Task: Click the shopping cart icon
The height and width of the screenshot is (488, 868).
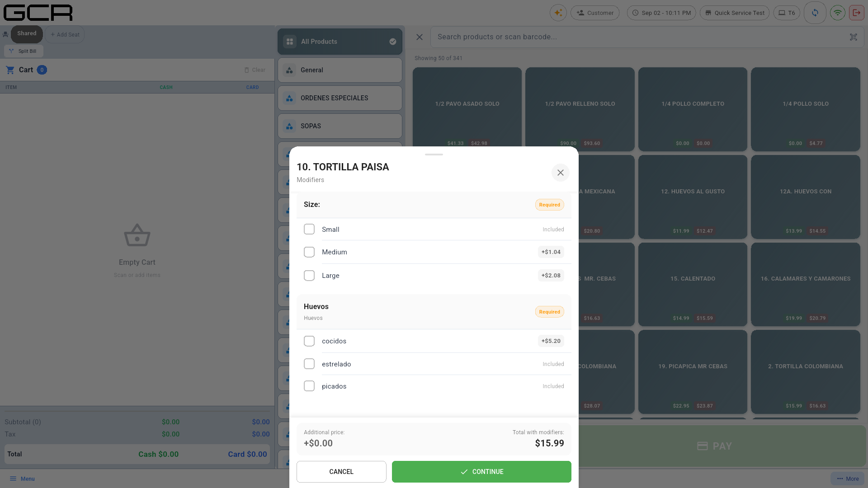Action: coord(10,70)
